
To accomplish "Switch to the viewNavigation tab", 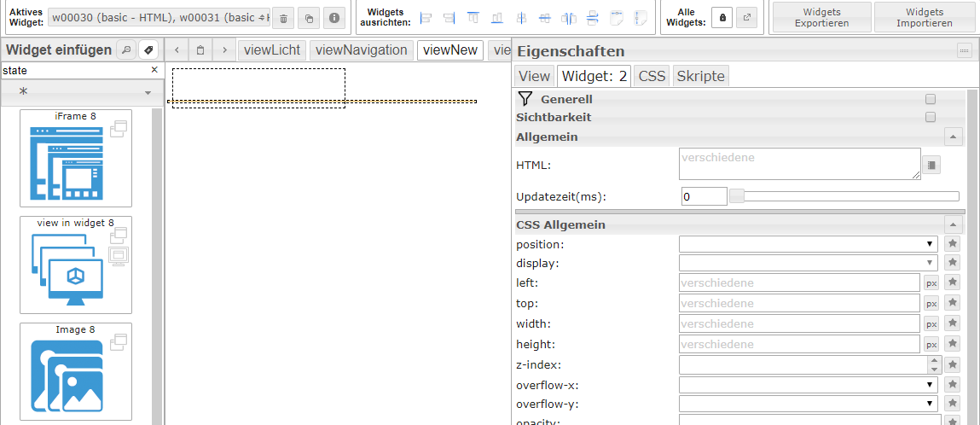I will 361,49.
